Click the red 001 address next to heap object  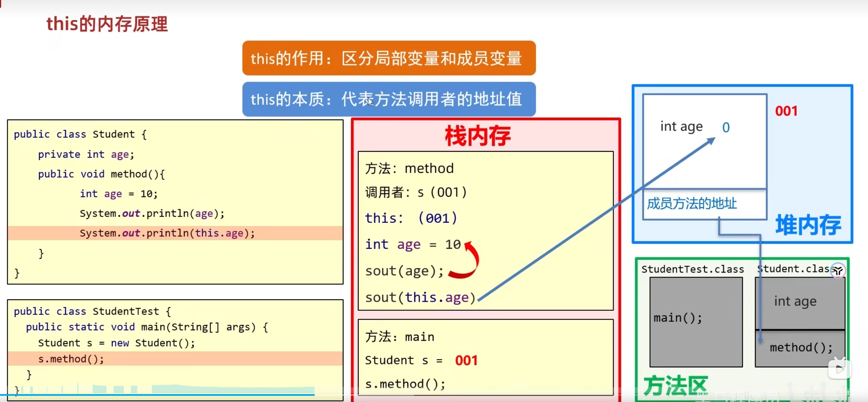[786, 111]
